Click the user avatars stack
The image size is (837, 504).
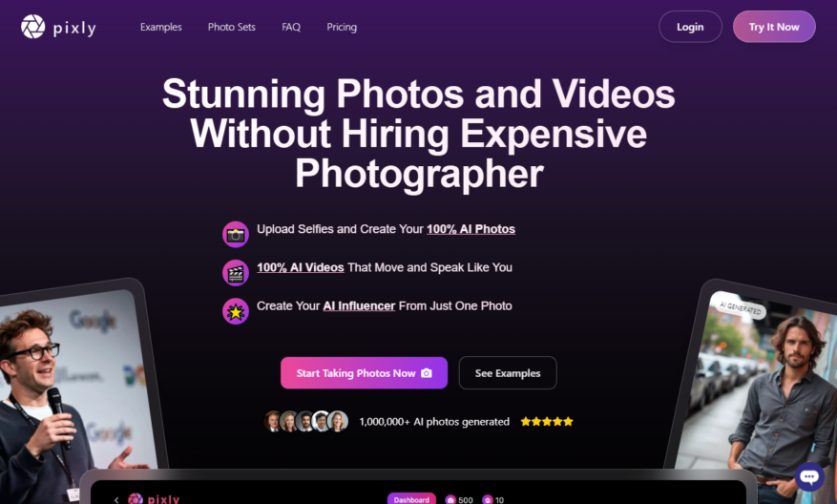coord(305,421)
